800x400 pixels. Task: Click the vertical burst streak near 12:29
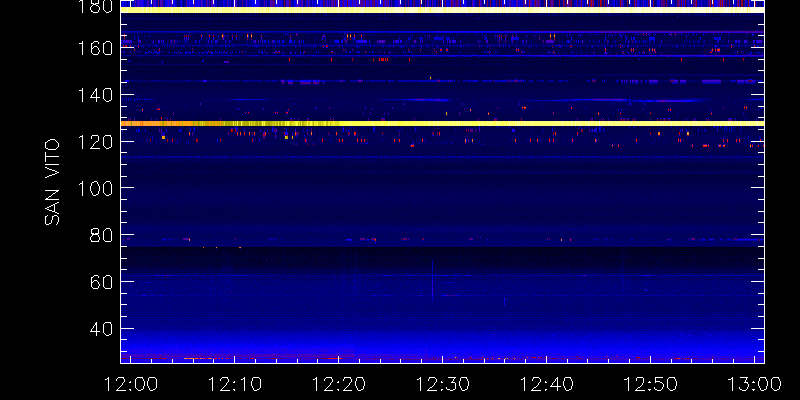pyautogui.click(x=433, y=281)
